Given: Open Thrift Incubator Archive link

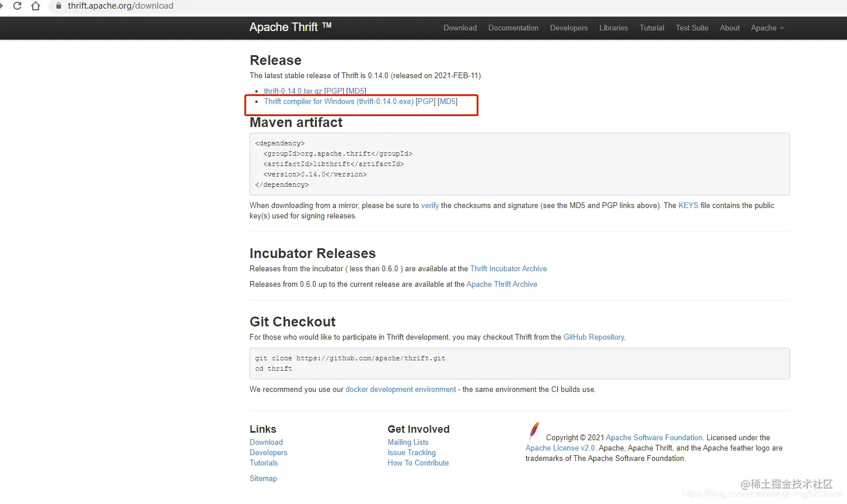Looking at the screenshot, I should click(508, 268).
